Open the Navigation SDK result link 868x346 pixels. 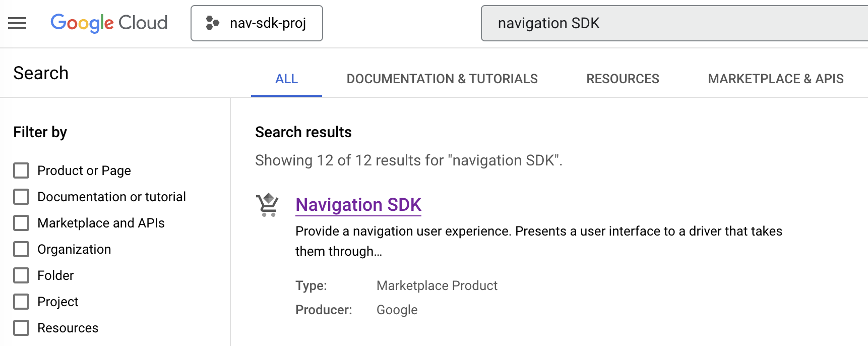358,205
